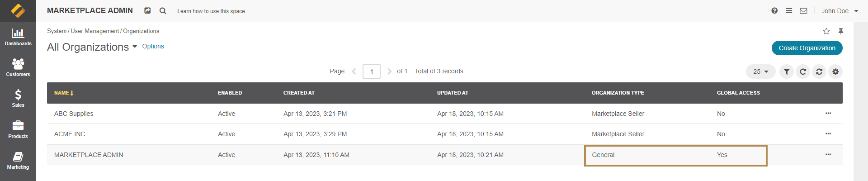Open the Customers sidebar section
868x181 pixels.
(x=18, y=68)
